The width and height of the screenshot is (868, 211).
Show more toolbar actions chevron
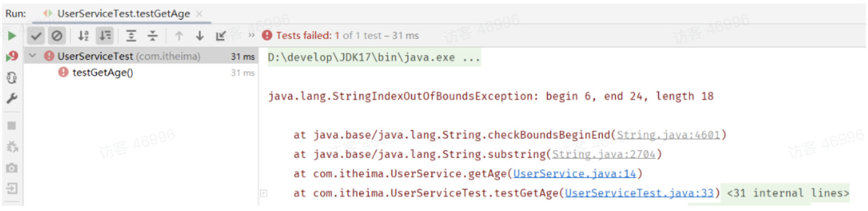[251, 35]
